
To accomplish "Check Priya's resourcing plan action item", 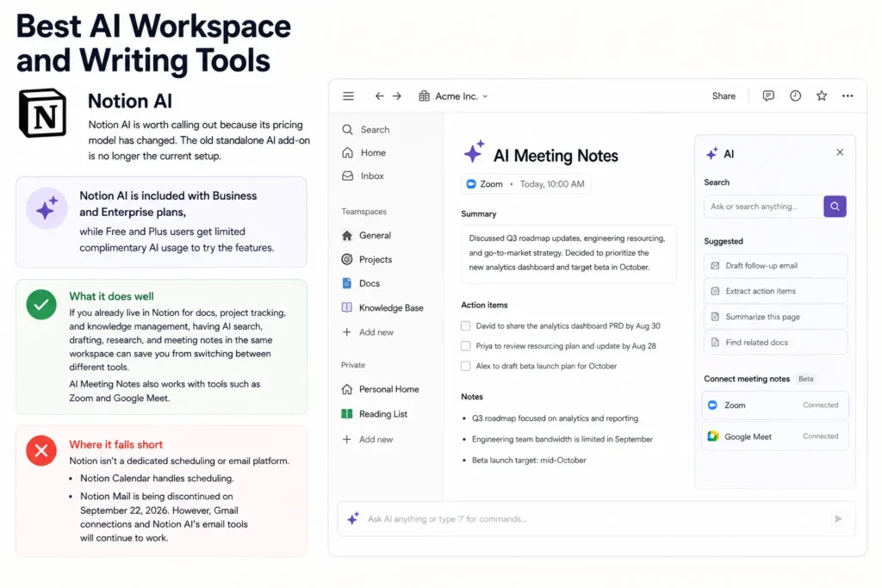I will pos(465,346).
